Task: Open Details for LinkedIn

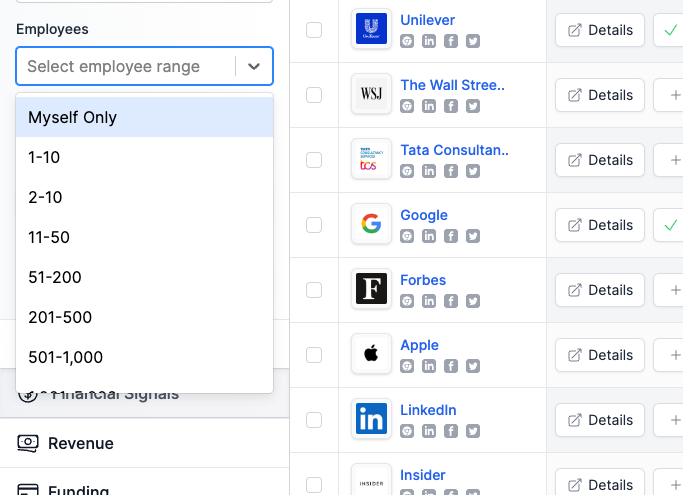Action: pos(600,420)
